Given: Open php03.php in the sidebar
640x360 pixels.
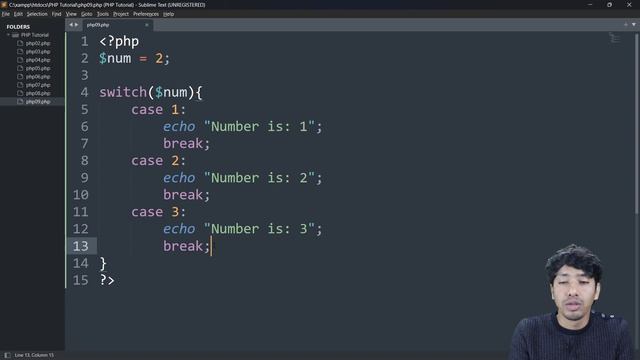Looking at the screenshot, I should (38, 52).
